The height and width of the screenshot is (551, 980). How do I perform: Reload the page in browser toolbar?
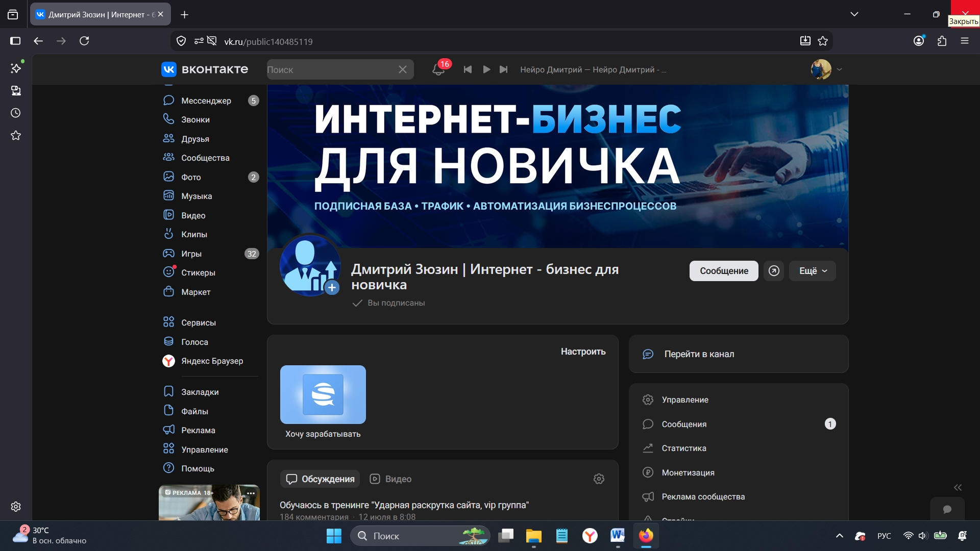click(x=84, y=41)
